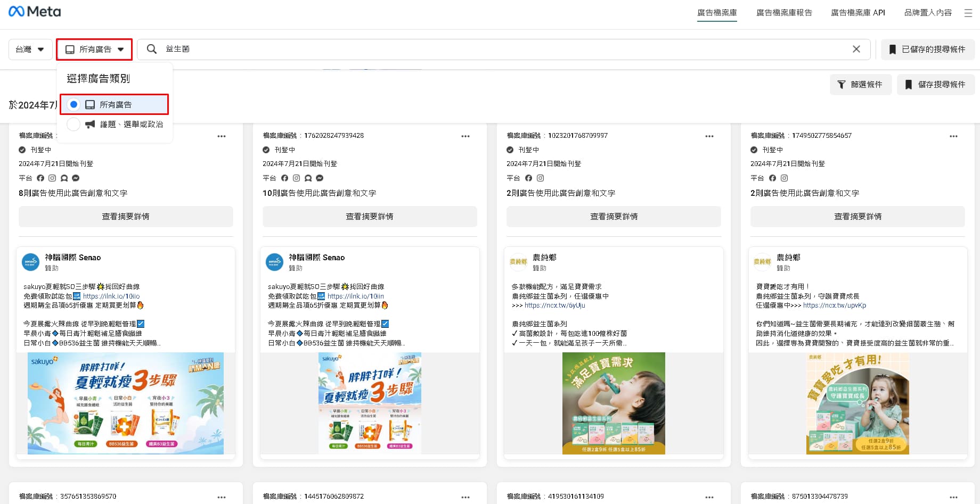Open 滿足寶寶需求 ad image
This screenshot has height=504, width=980.
(614, 403)
